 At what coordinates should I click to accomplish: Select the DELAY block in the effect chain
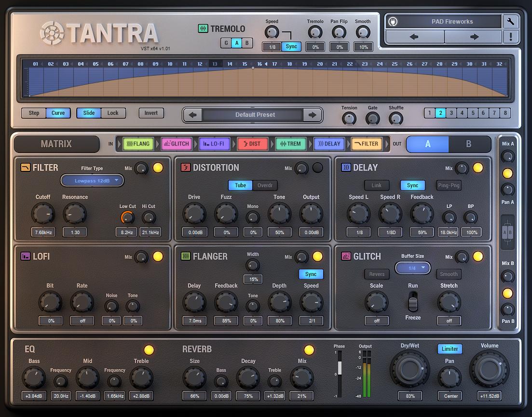329,144
